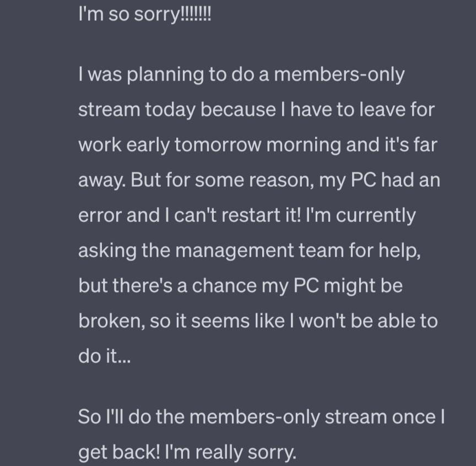Click the line starting "but there's a chance"
476x466 pixels.
click(240, 286)
